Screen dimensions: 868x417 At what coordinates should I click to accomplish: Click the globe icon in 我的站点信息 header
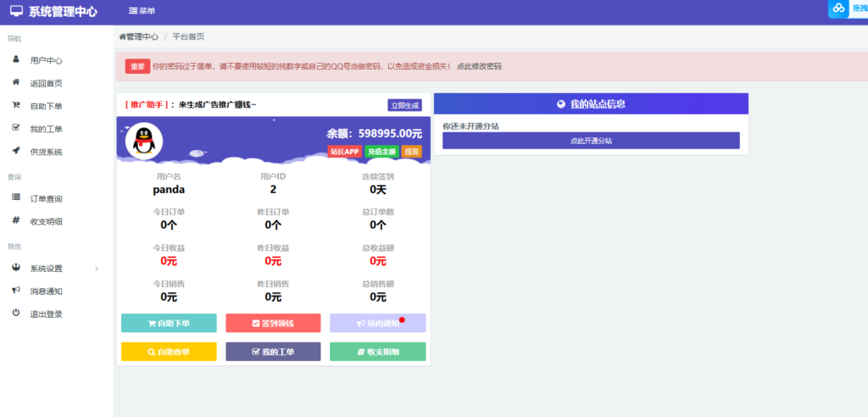(x=561, y=104)
